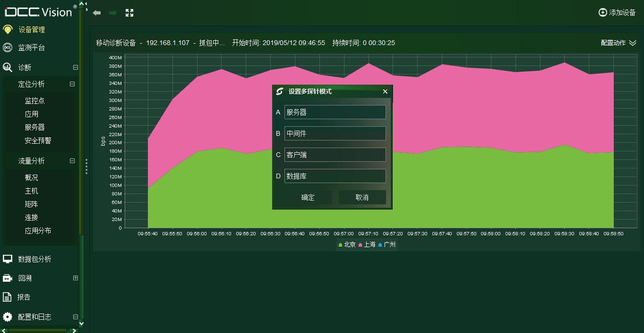Click the probe A input field 服务器
The width and height of the screenshot is (644, 333).
click(335, 112)
